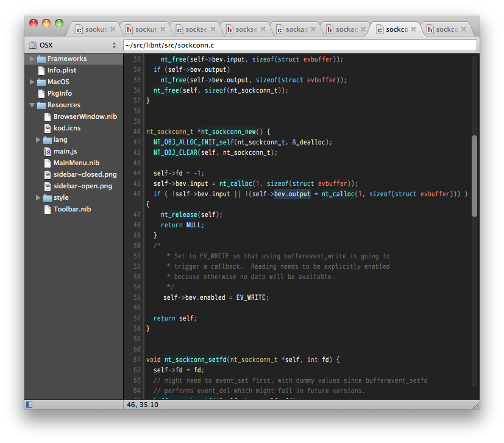Click the sidebar-open.png file icon

[x=48, y=186]
